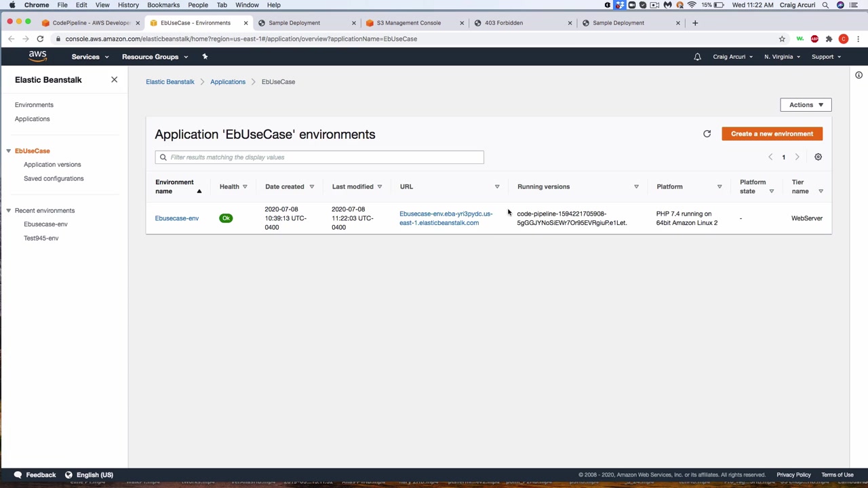Open the Chrome History menu
This screenshot has height=488, width=868.
click(x=128, y=5)
